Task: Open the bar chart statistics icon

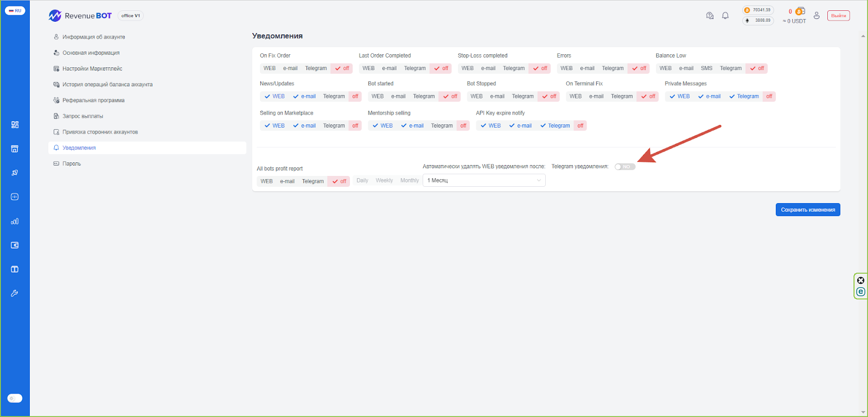Action: [x=15, y=222]
